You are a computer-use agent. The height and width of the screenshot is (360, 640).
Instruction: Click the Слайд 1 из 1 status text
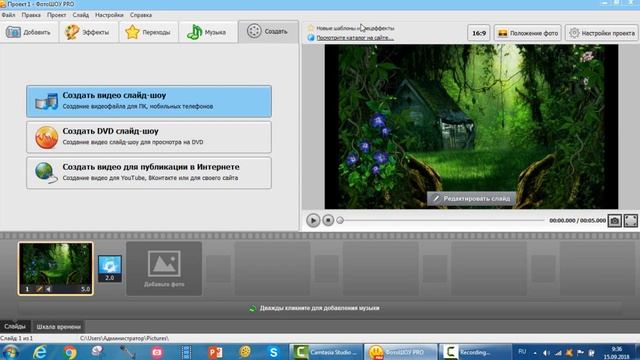(17, 338)
